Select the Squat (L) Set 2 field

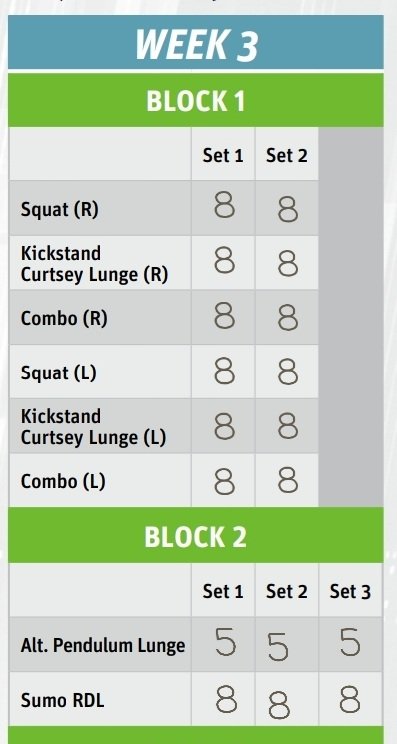coord(287,372)
